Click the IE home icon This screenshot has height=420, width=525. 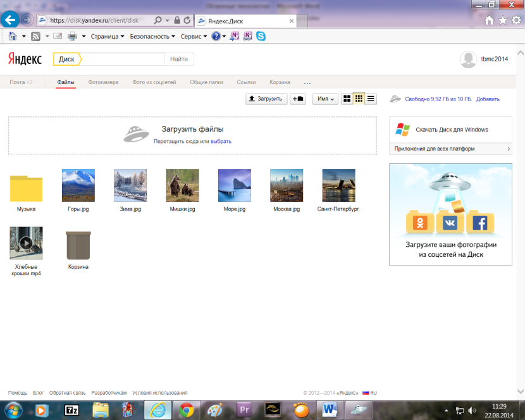489,20
